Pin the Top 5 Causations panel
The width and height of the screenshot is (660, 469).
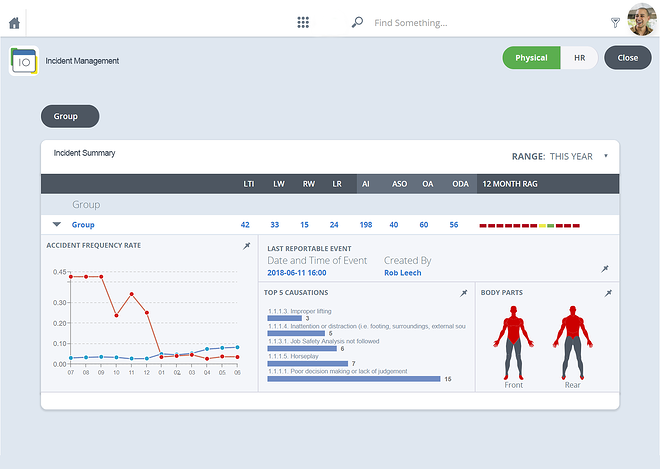[x=463, y=293]
